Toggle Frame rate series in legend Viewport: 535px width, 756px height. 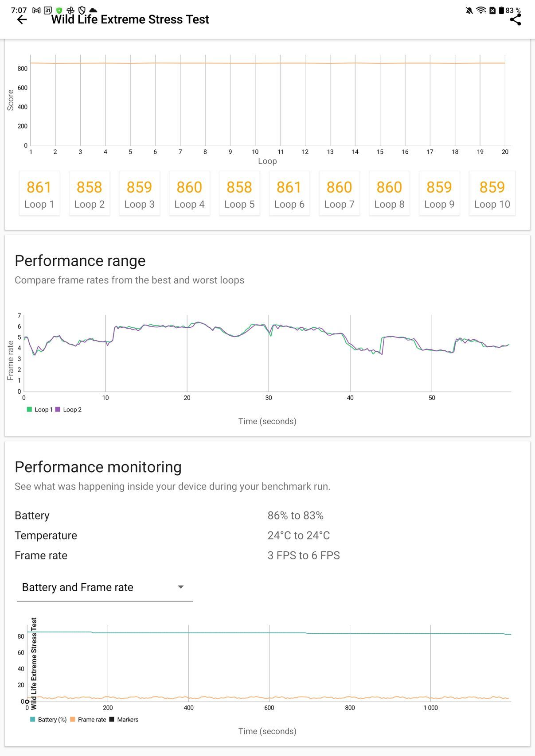click(88, 720)
